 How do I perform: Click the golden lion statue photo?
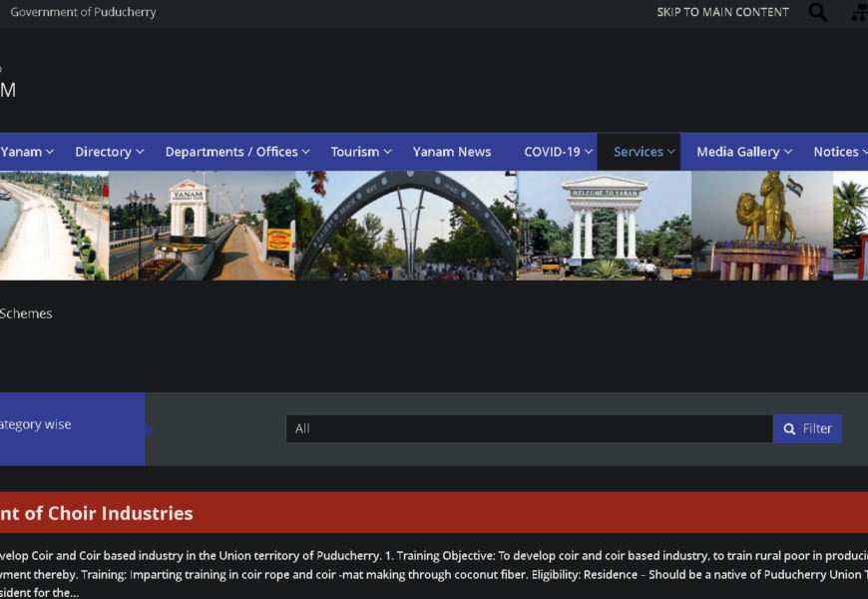pos(762,226)
